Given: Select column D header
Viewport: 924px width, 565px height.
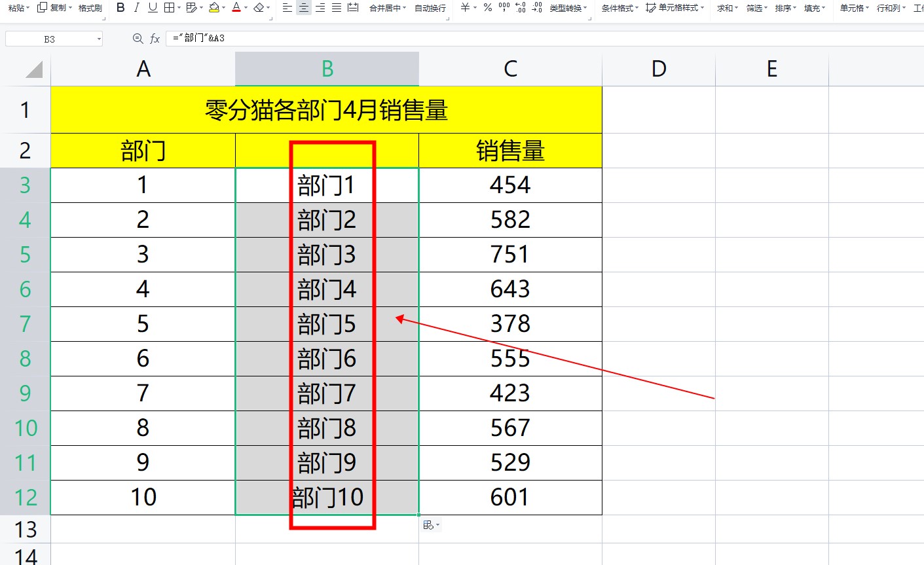Looking at the screenshot, I should point(659,69).
